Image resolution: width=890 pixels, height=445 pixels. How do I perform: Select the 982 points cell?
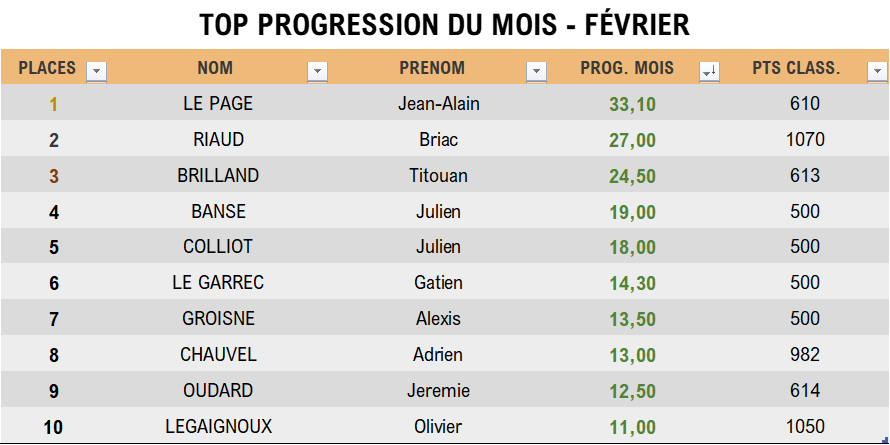[x=804, y=354]
